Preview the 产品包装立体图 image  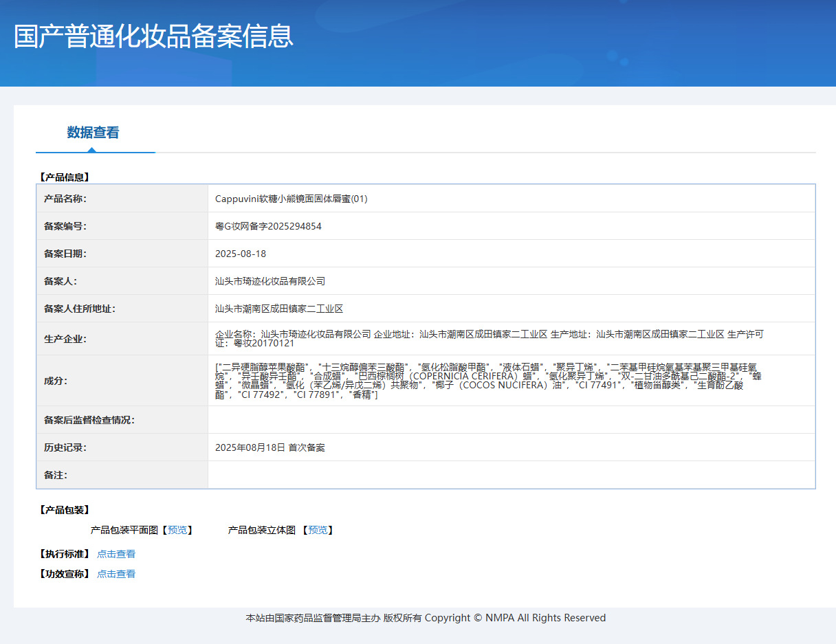(318, 530)
